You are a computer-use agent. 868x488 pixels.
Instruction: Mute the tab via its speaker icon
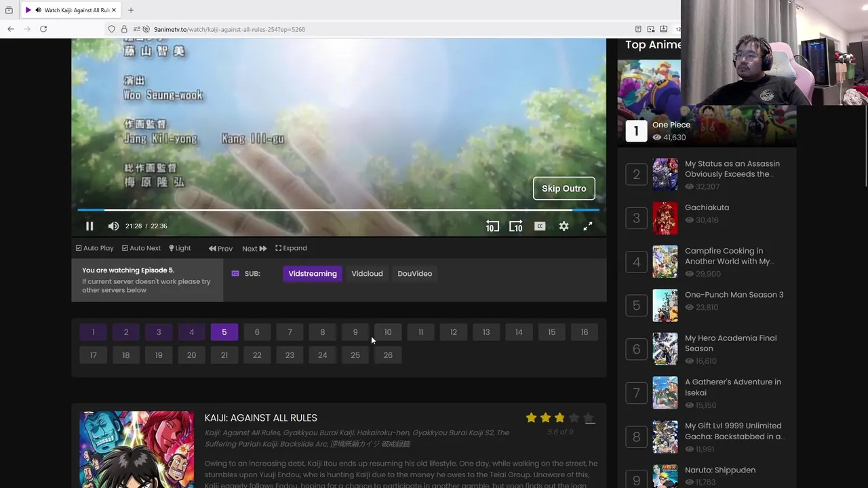(38, 10)
